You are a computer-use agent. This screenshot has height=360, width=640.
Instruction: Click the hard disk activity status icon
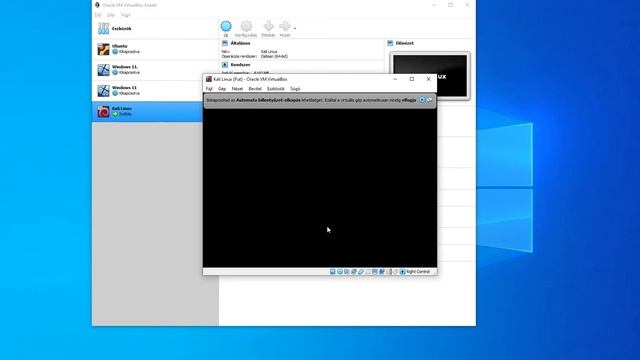tap(333, 271)
